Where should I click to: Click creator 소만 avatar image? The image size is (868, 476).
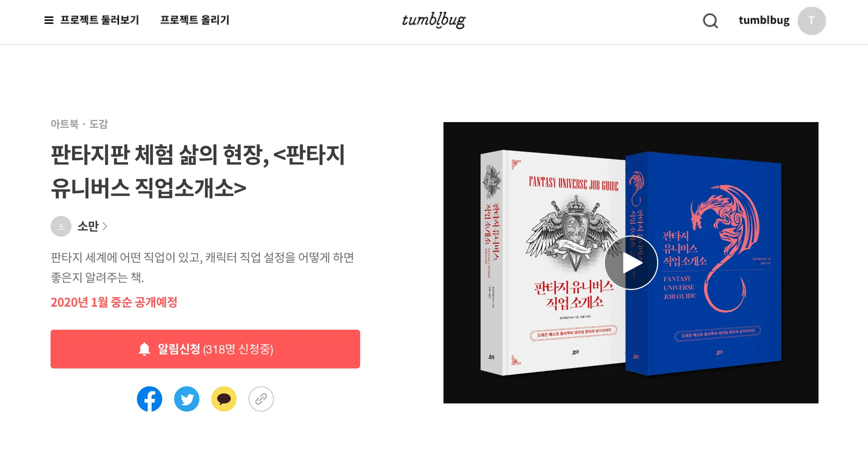point(61,226)
